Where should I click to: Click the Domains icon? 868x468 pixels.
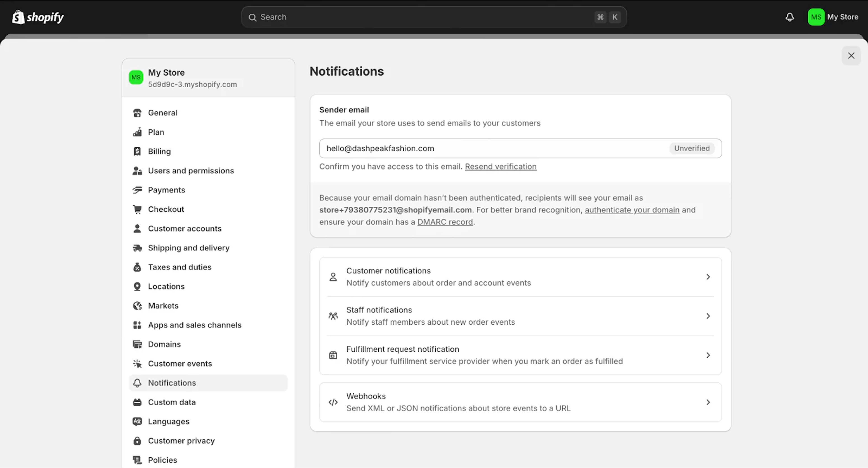click(137, 344)
